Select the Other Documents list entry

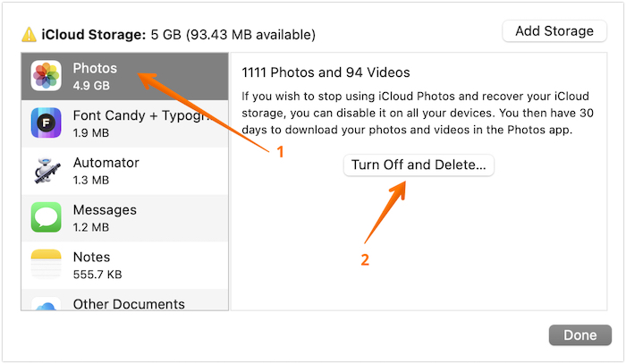(129, 304)
